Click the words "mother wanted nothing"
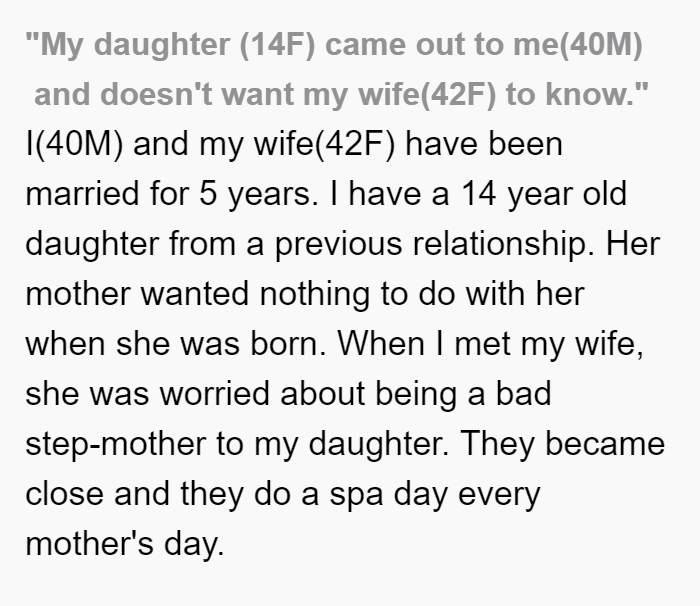 coord(198,294)
